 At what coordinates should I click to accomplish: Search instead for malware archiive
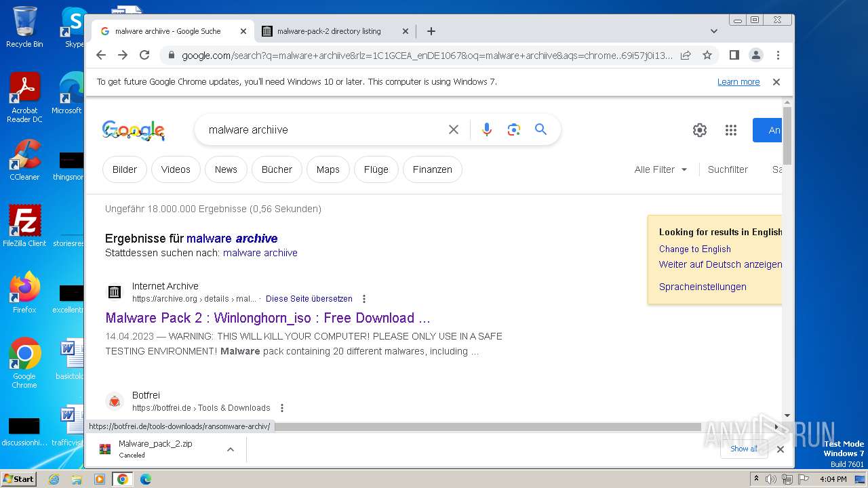[260, 253]
